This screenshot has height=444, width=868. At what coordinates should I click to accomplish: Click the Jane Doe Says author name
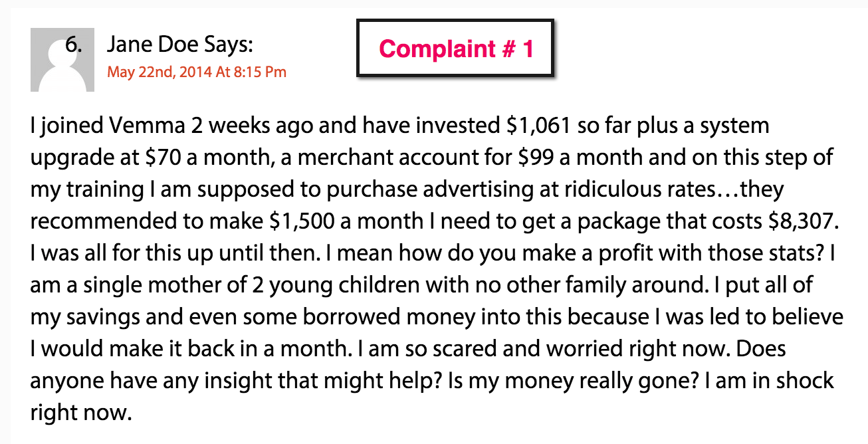coord(179,45)
